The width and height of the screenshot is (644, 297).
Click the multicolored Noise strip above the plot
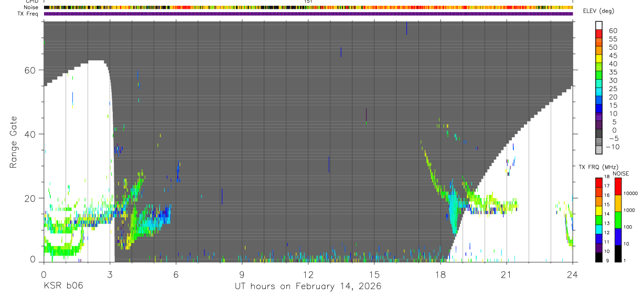point(308,7)
